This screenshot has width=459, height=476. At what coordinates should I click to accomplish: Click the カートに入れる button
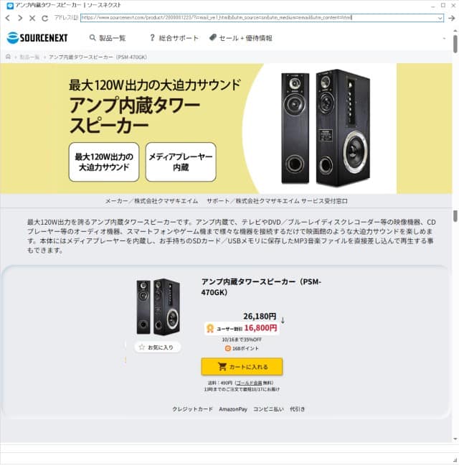(x=242, y=367)
